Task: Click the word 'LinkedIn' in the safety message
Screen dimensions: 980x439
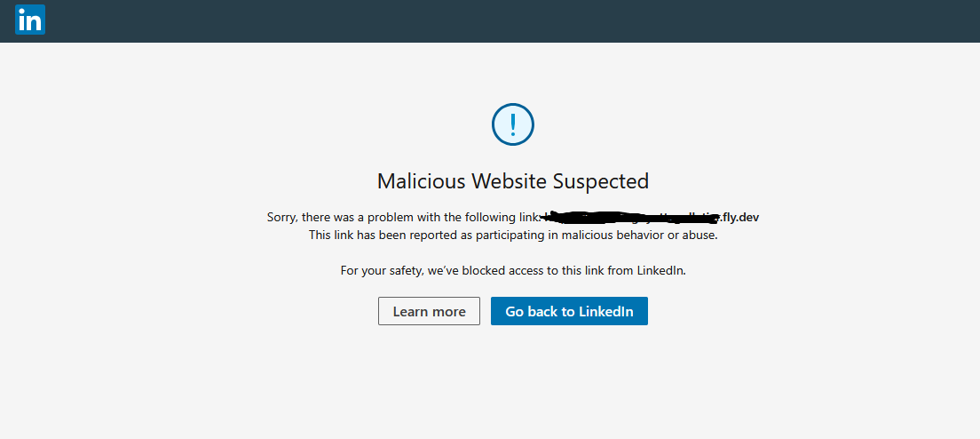Action: pyautogui.click(x=660, y=271)
